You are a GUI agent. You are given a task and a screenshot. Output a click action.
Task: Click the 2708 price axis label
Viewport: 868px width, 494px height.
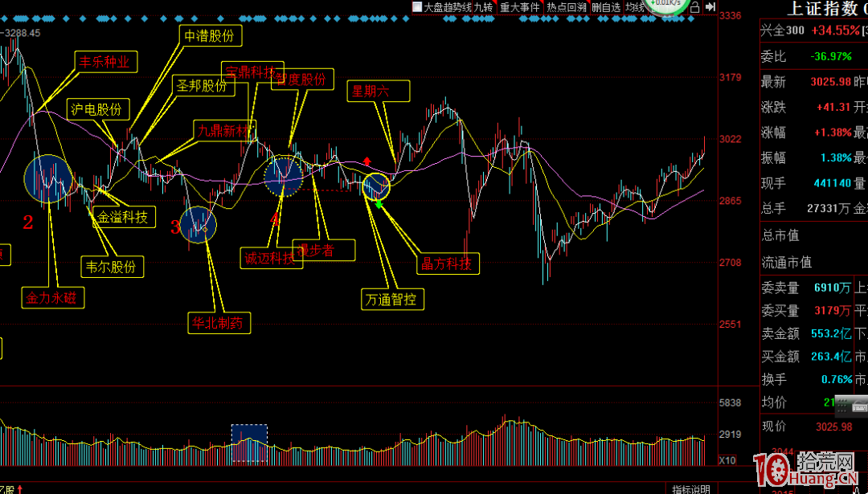tap(730, 262)
